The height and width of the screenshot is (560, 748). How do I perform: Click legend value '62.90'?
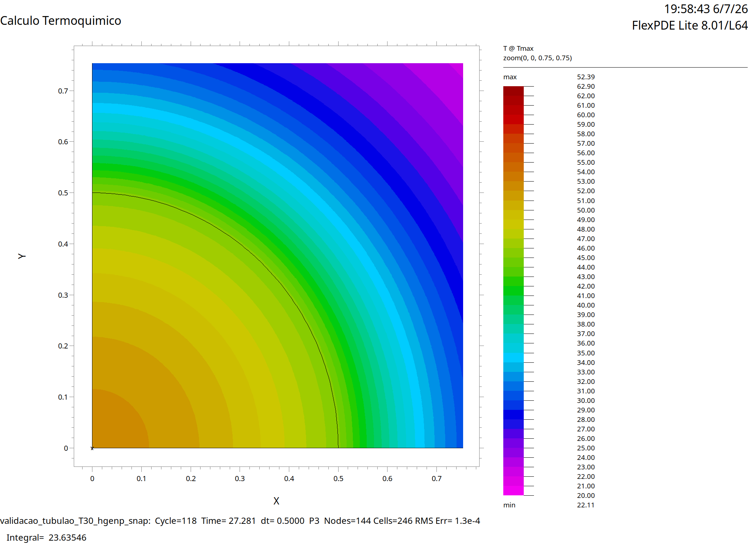coord(586,87)
